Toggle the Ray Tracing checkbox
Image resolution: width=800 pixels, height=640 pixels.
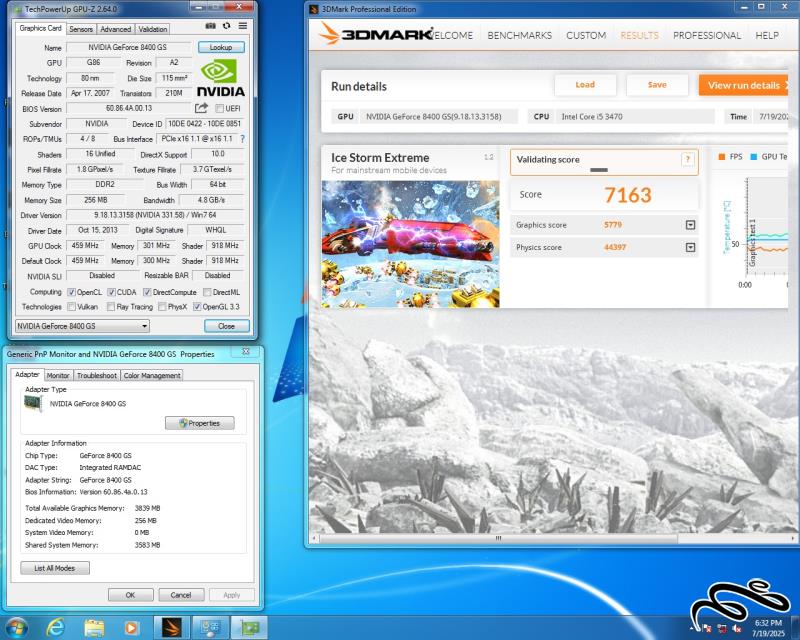coord(111,307)
